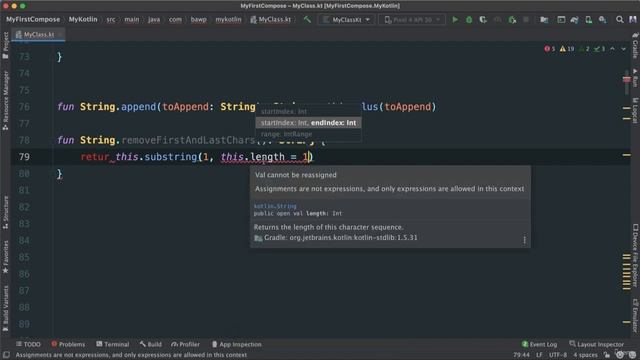Click the read-only lock icon in status bar
Screen dimensions: 640x360
pos(607,355)
